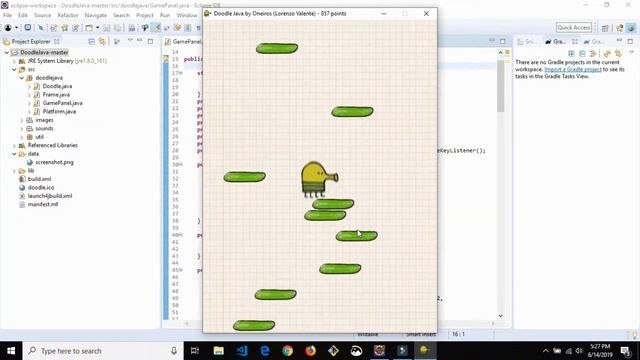Open the Search menu
The height and width of the screenshot is (360, 640).
tap(121, 15)
